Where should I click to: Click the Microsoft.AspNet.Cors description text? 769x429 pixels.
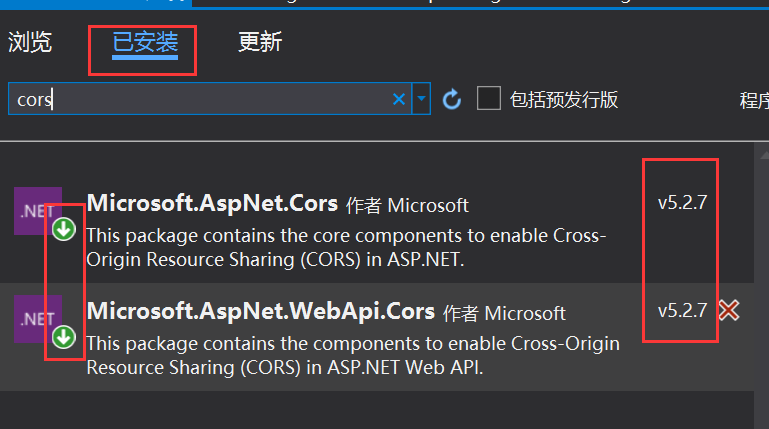346,245
